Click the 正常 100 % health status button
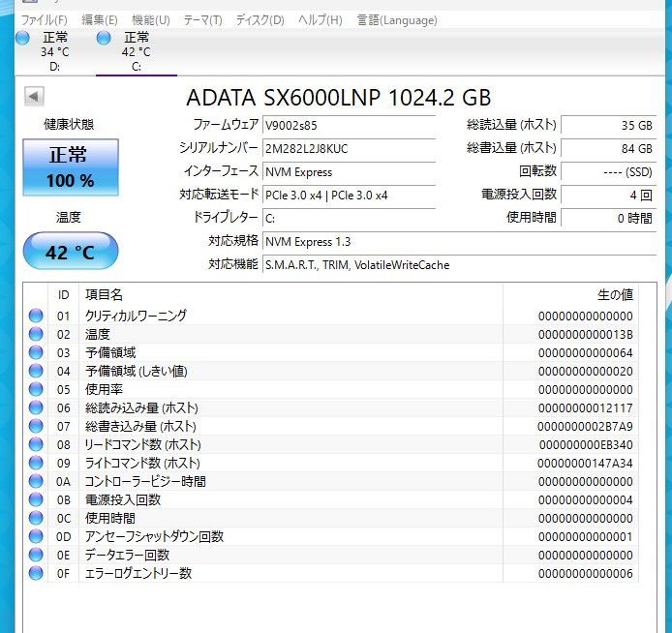Screen dimensions: 672x633 point(71,167)
